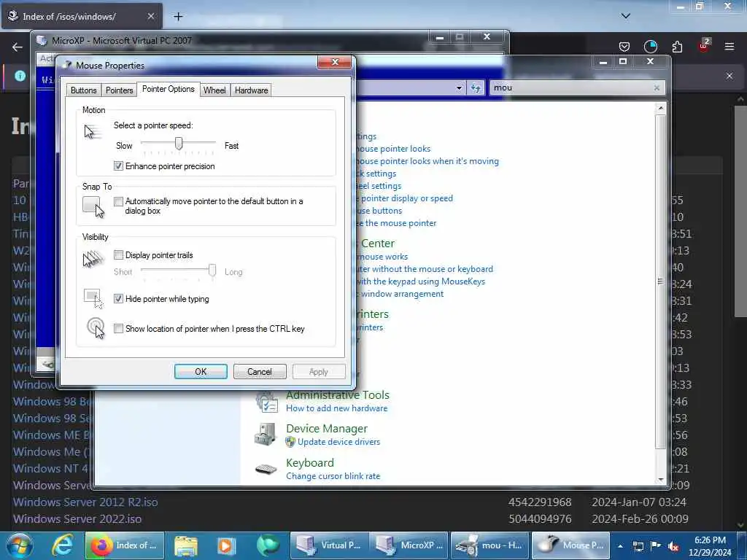Switch to Firefox 'Index of' taskbar button
Image resolution: width=747 pixels, height=560 pixels.
tap(125, 545)
